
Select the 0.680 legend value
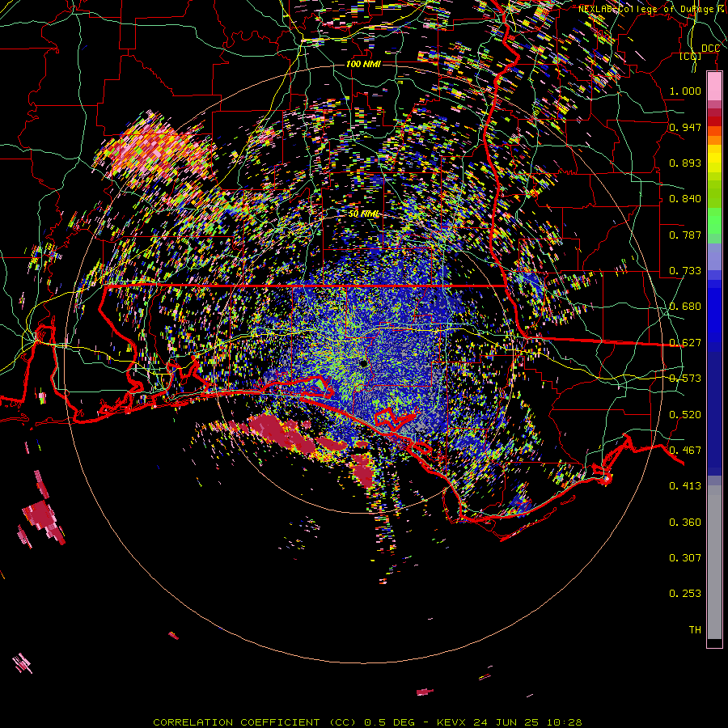tap(685, 307)
